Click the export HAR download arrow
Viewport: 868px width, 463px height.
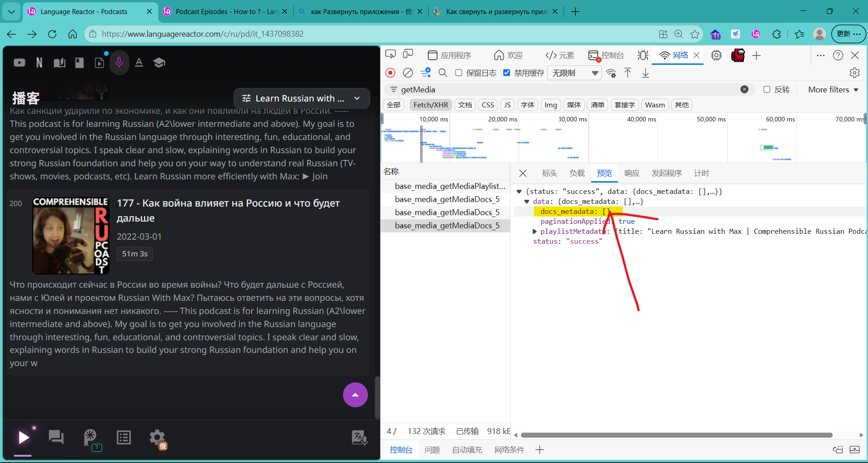pos(645,73)
